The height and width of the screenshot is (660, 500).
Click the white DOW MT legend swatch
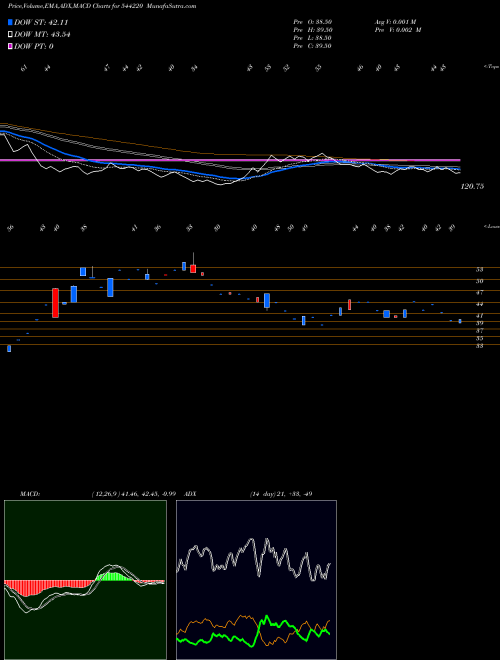coord(11,35)
